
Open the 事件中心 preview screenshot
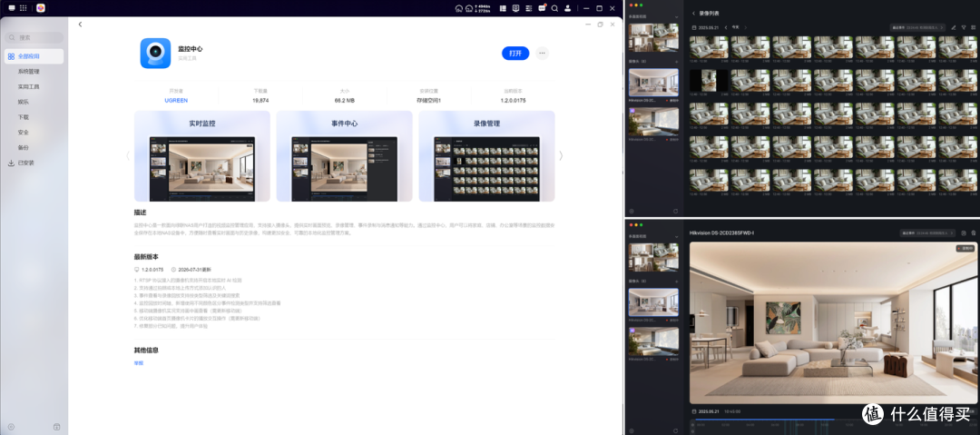[x=345, y=156]
